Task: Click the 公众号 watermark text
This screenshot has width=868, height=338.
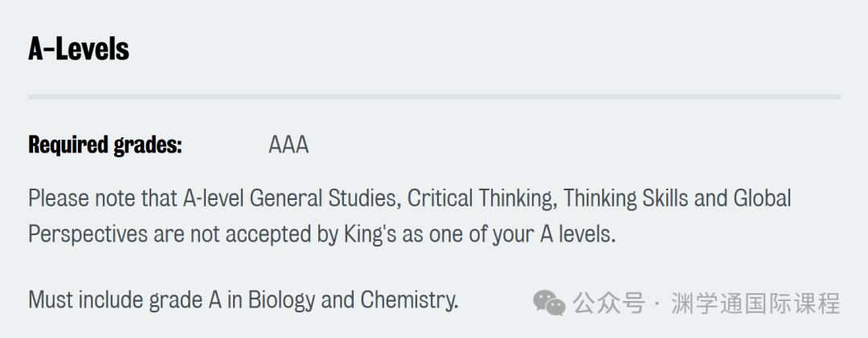Action: 609,303
